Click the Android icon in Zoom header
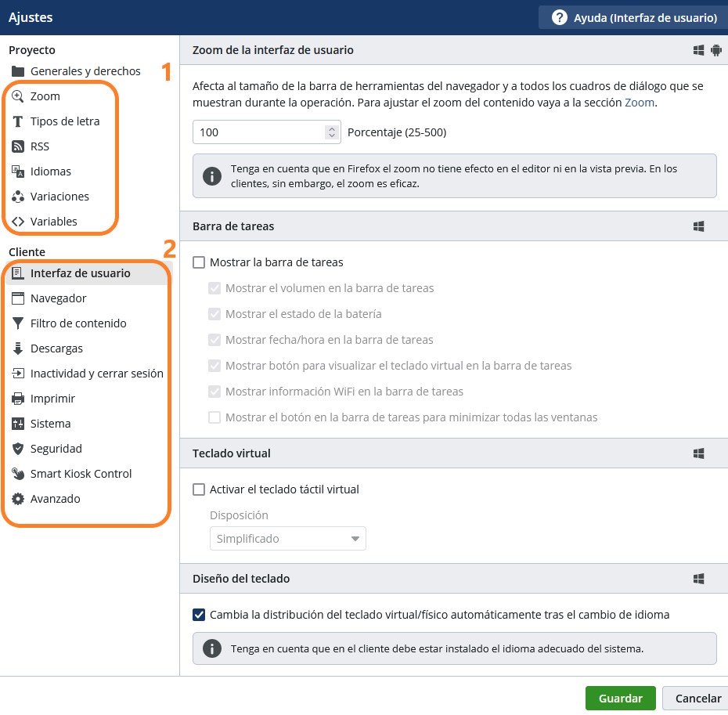 click(716, 50)
